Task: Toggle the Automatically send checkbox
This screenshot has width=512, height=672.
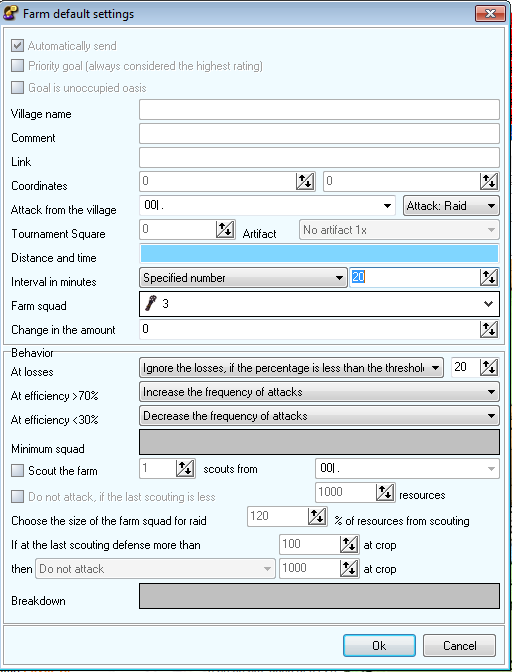Action: click(17, 45)
